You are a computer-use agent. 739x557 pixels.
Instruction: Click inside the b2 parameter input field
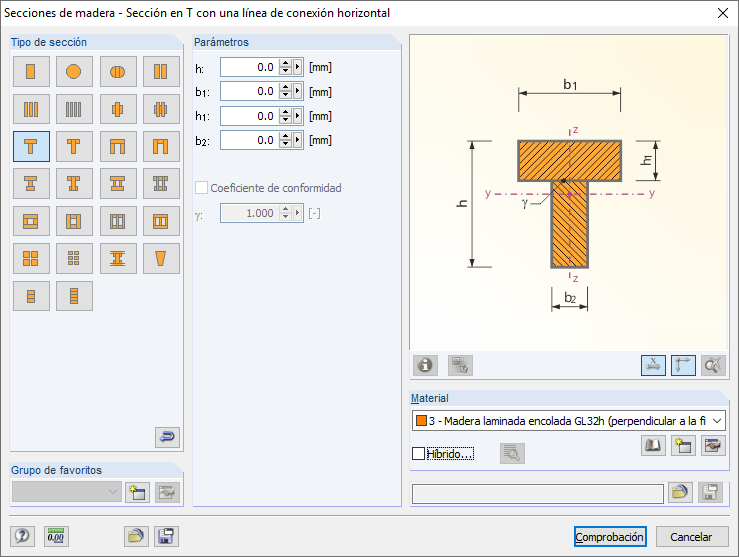tap(250, 140)
